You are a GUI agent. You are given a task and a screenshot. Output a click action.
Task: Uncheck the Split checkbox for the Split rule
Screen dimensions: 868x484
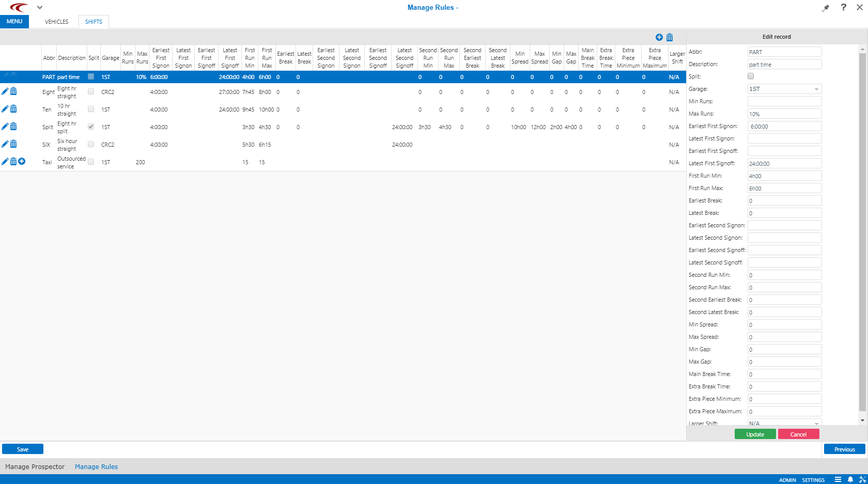91,127
